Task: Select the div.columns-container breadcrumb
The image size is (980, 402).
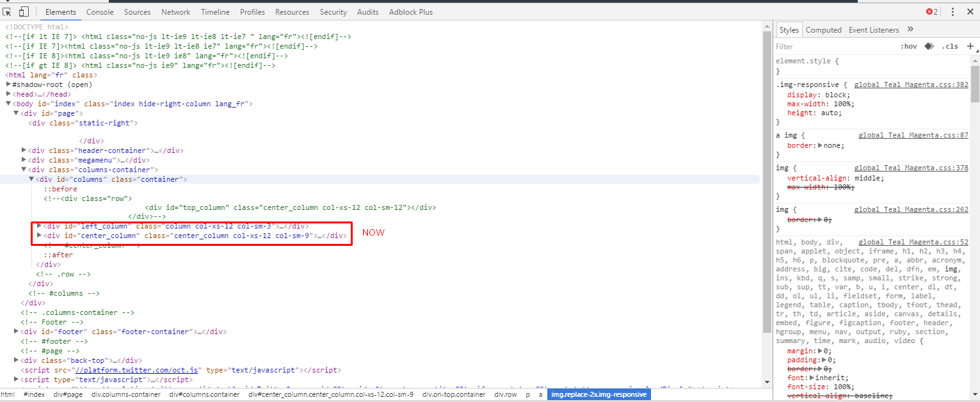Action: click(126, 395)
